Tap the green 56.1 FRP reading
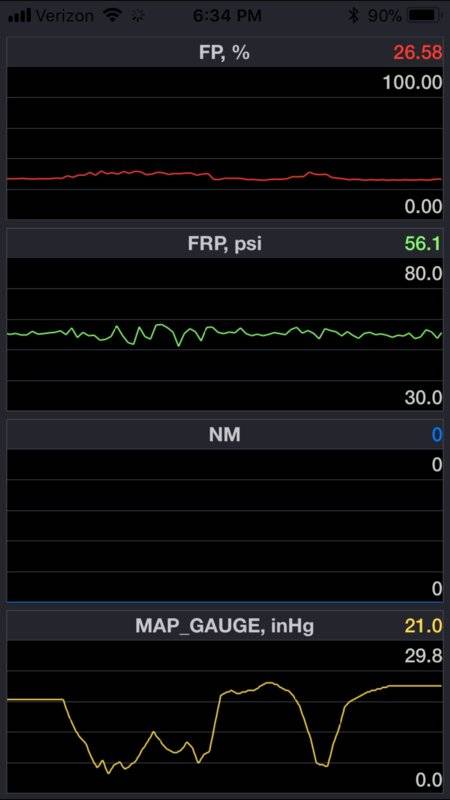450x800 pixels. [423, 243]
